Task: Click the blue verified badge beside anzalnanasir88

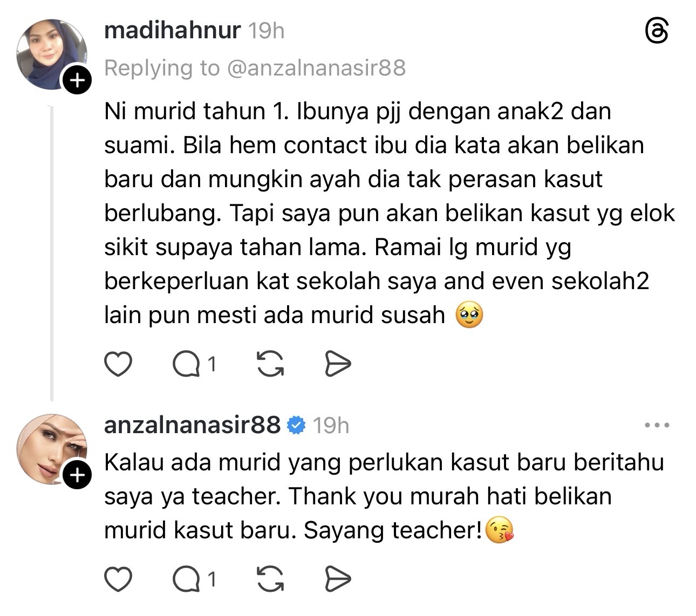Action: click(296, 425)
